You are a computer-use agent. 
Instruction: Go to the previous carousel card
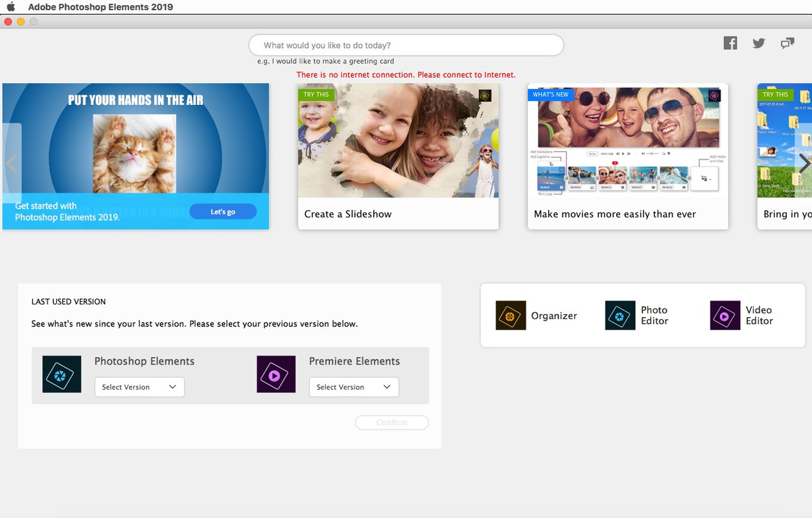12,163
